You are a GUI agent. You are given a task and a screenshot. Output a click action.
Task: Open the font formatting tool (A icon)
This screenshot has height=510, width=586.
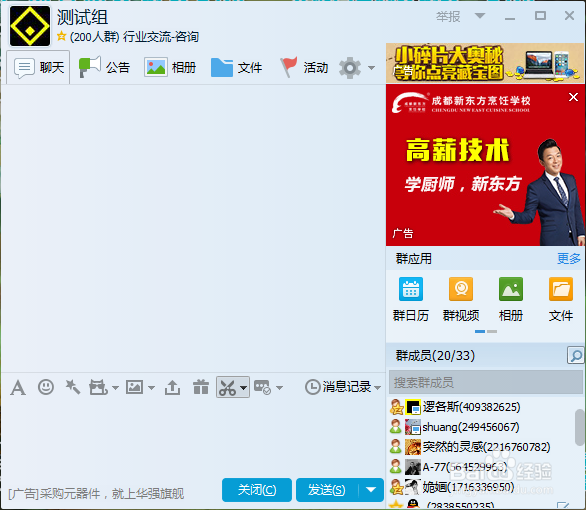pyautogui.click(x=18, y=387)
